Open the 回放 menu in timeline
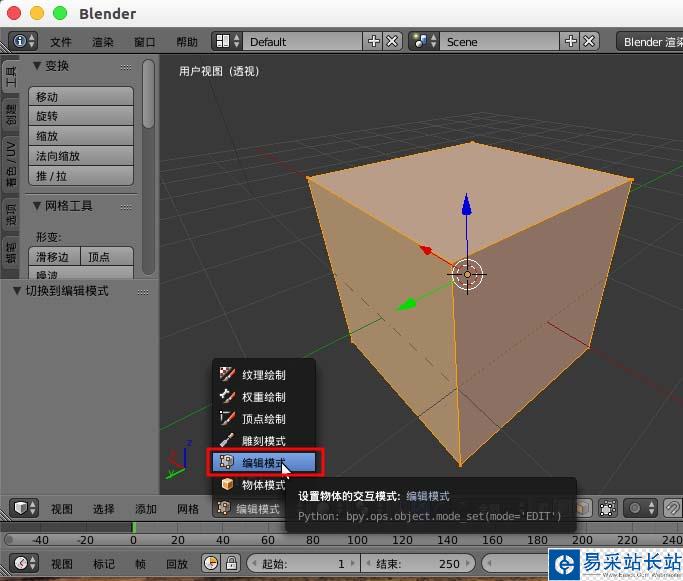 [x=177, y=564]
